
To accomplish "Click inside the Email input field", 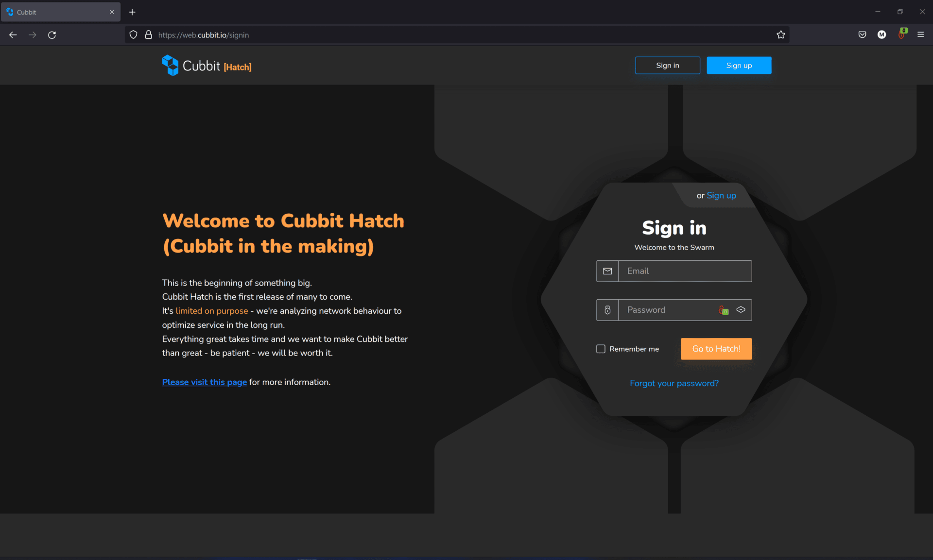I will (684, 271).
